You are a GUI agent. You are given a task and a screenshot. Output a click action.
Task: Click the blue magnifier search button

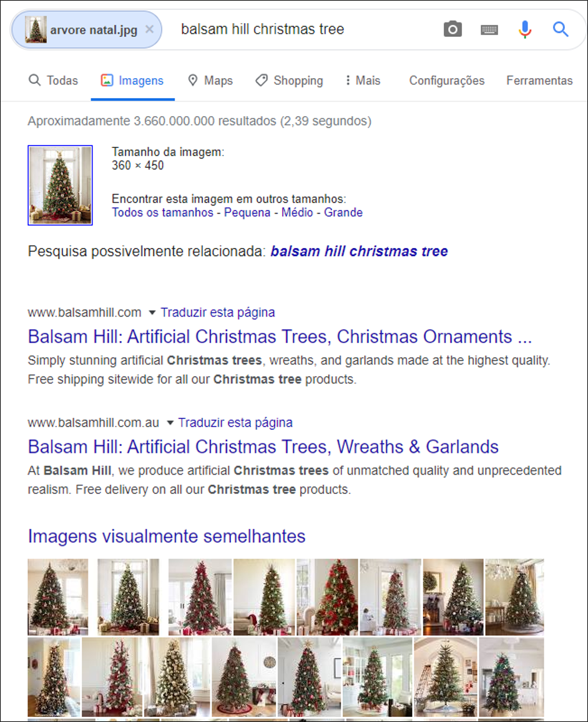click(561, 29)
